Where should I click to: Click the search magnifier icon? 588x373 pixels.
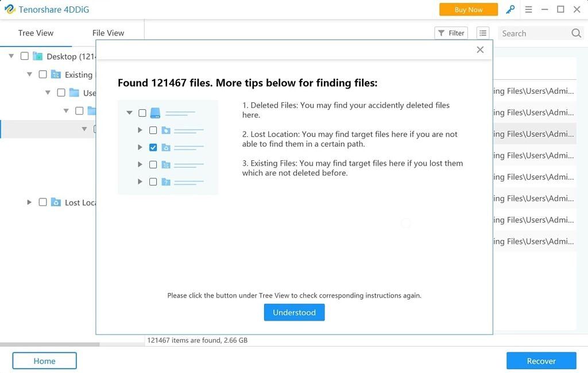click(576, 33)
